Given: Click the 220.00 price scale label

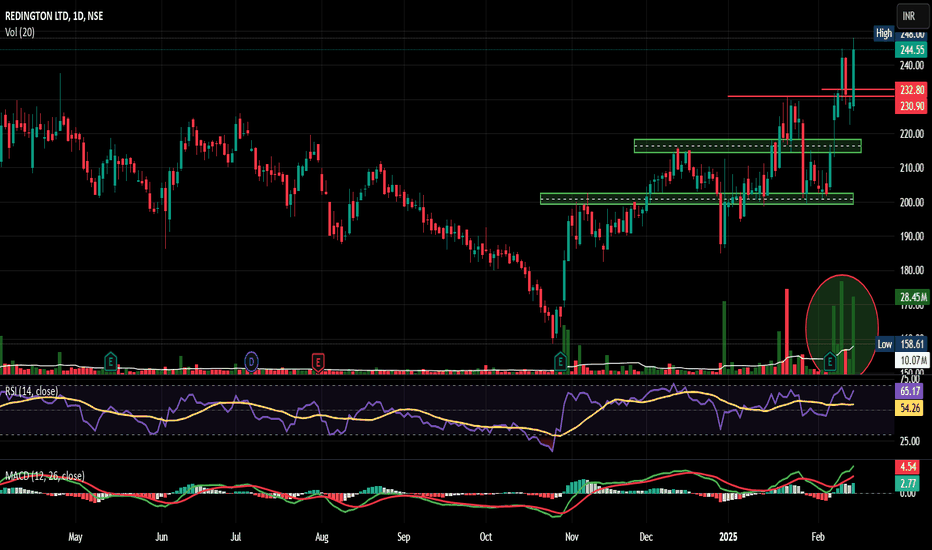Looking at the screenshot, I should pos(912,134).
